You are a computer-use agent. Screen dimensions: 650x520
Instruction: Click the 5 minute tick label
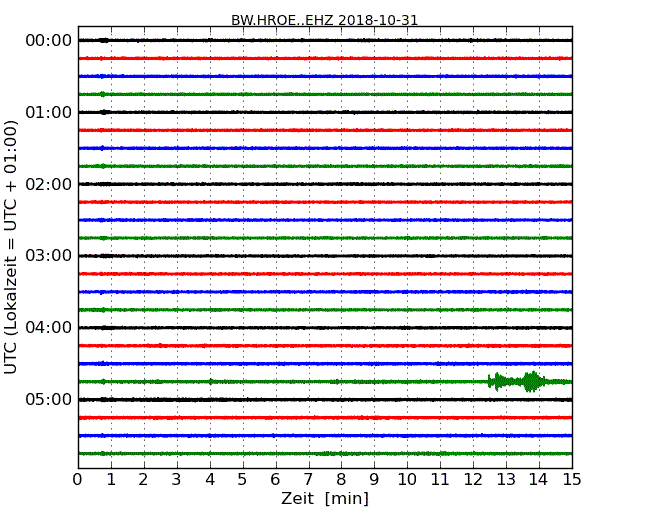[243, 480]
